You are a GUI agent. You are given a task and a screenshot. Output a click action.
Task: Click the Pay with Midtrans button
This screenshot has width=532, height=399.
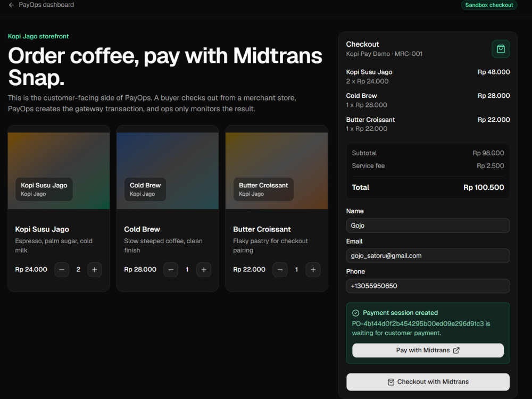428,351
